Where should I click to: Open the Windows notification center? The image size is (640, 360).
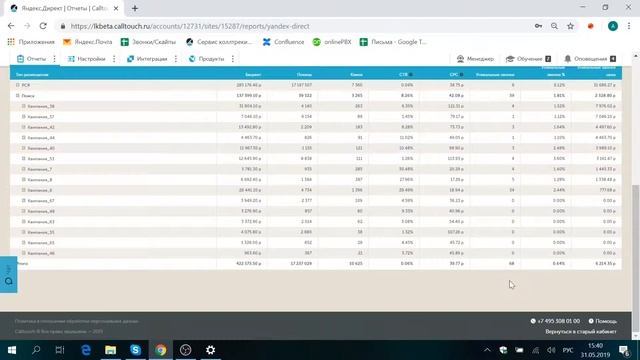point(624,350)
